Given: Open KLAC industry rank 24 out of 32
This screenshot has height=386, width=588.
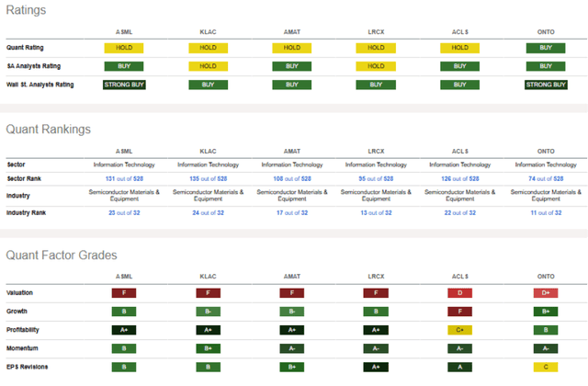Looking at the screenshot, I should coord(209,212).
